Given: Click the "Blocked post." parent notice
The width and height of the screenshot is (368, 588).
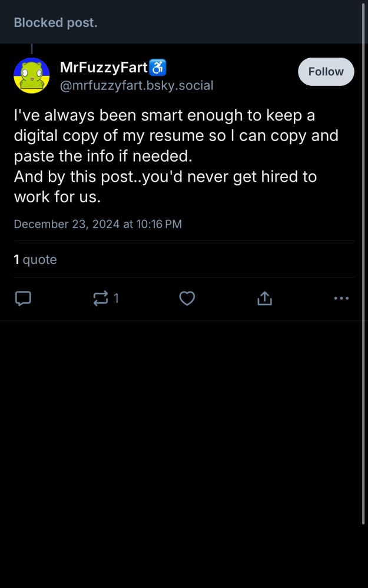Looking at the screenshot, I should point(55,22).
